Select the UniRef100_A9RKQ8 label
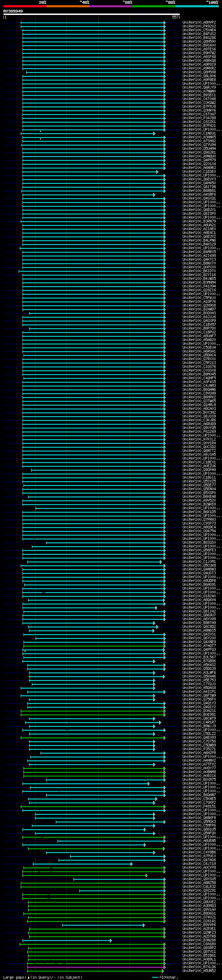This screenshot has height=980, width=222. 199,60
